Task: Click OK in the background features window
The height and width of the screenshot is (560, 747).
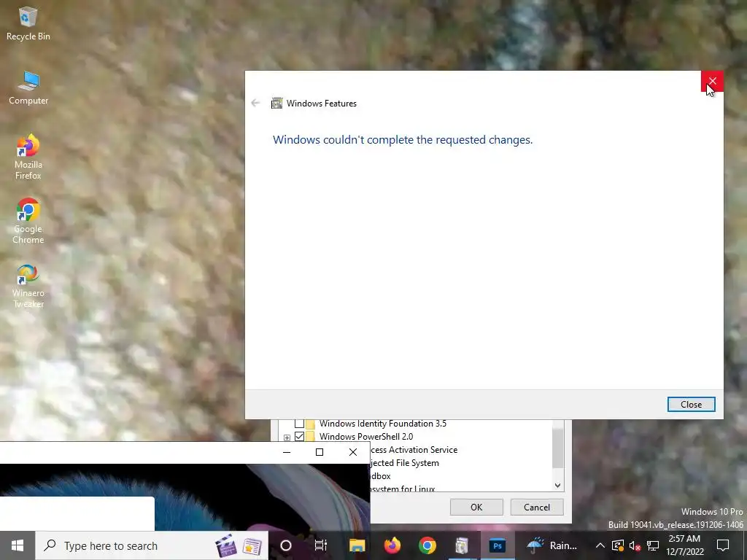Action: click(476, 507)
